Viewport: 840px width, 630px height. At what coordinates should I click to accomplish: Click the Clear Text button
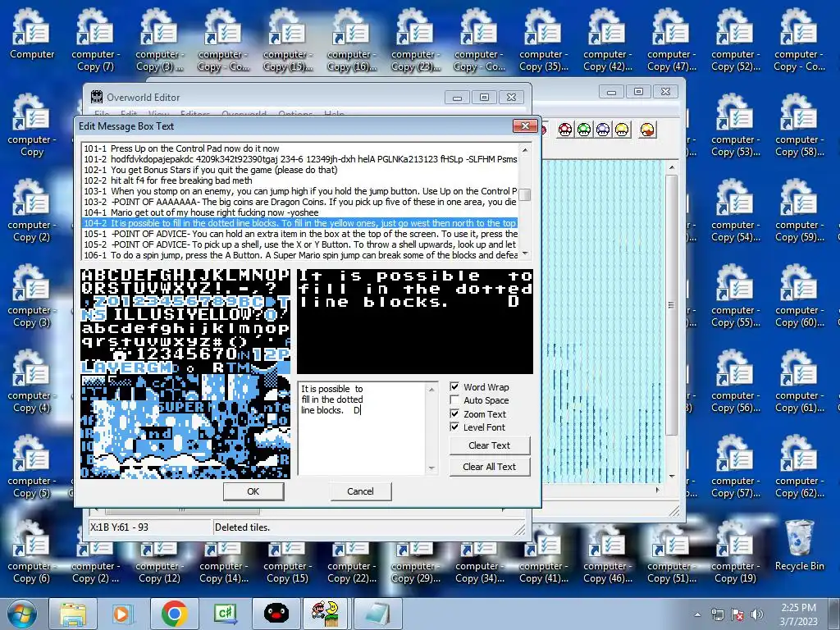[490, 445]
